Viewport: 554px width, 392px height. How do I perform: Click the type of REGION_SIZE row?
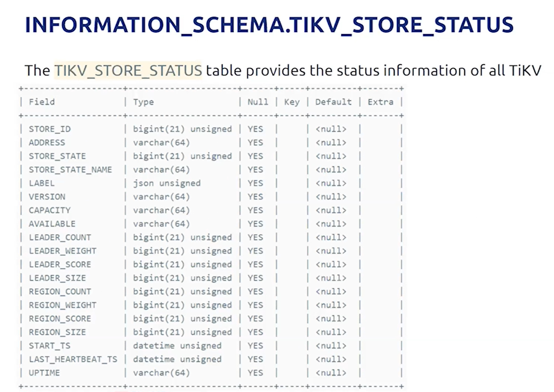point(183,332)
